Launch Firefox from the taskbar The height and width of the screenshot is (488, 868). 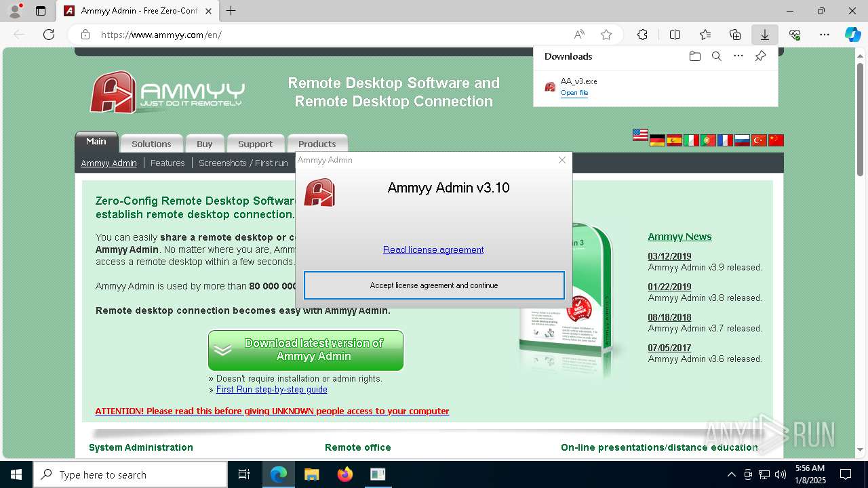344,474
